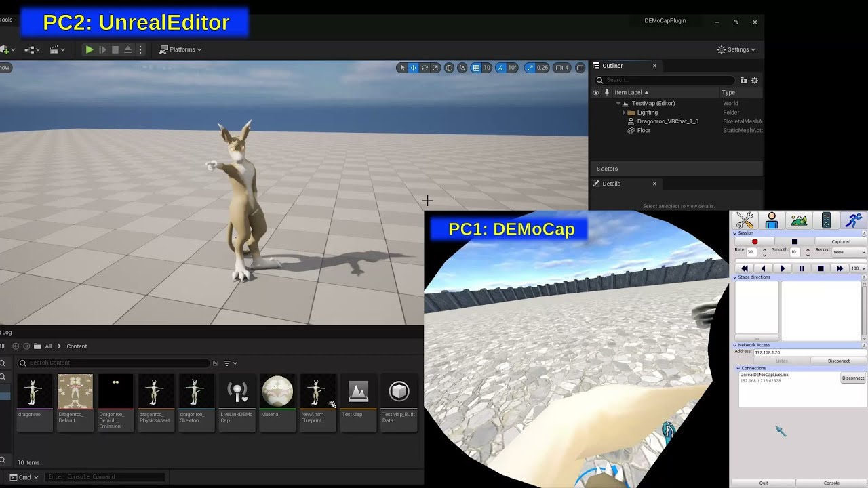Switch to the Outliner tab
The image size is (868, 488).
(612, 66)
